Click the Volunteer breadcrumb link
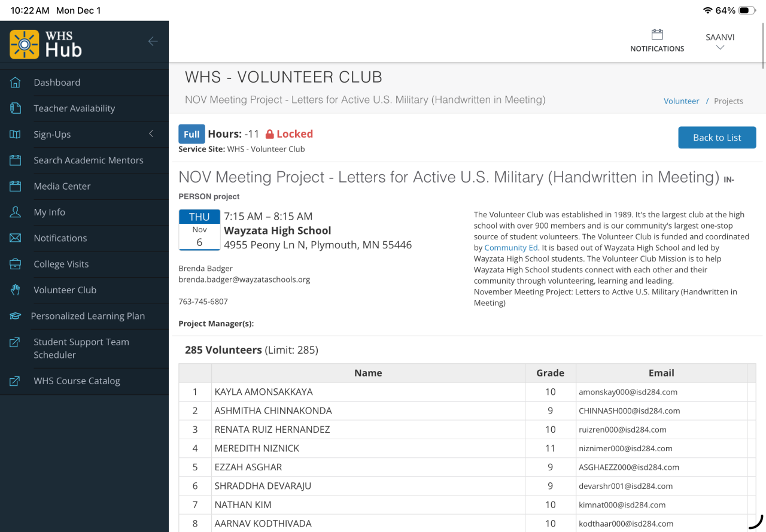This screenshot has height=532, width=766. 681,101
